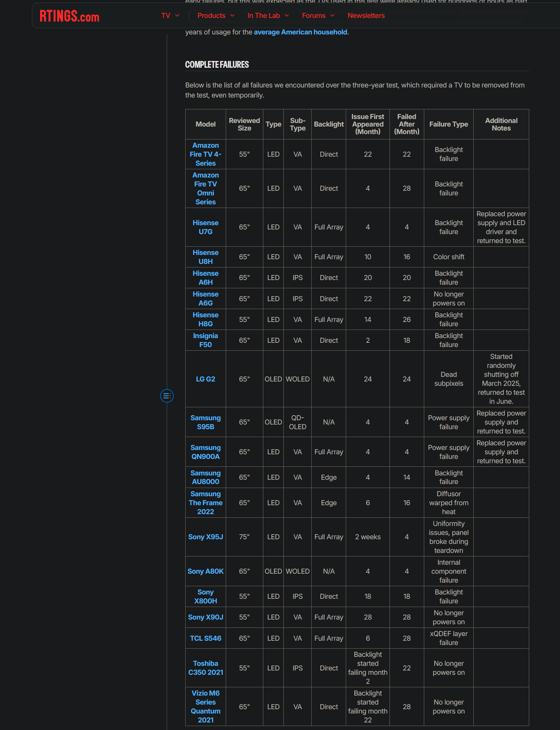
Task: Open Sony X90J review link
Action: click(206, 617)
